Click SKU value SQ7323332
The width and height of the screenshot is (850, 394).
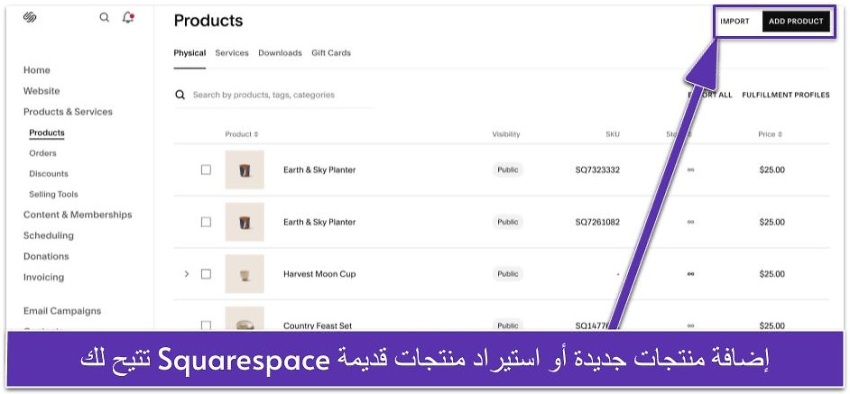coord(597,170)
